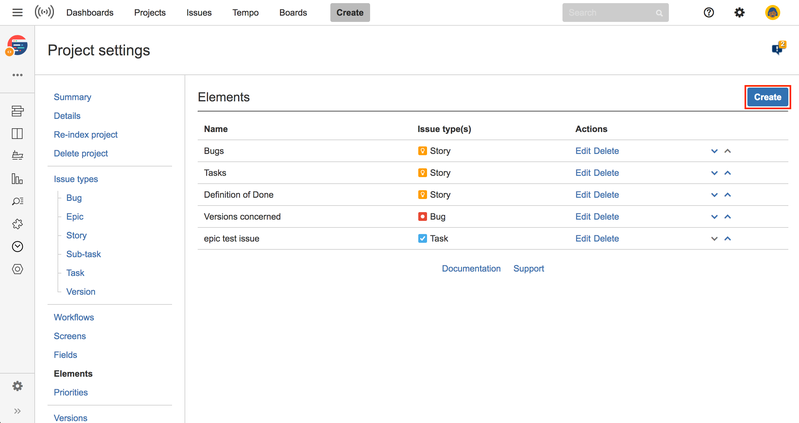
Task: Click the help question mark icon
Action: tap(709, 13)
